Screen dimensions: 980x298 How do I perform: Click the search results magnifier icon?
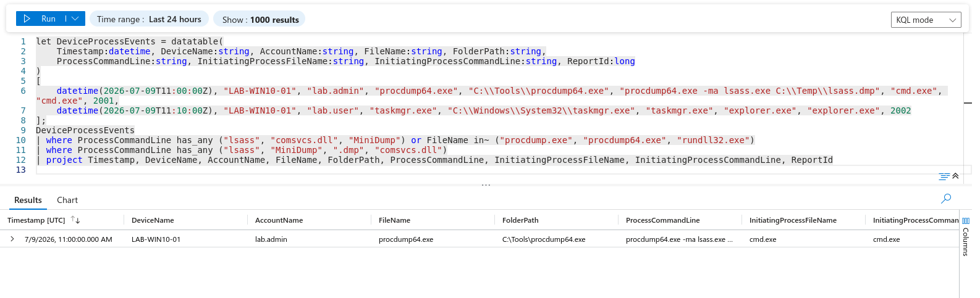[946, 199]
